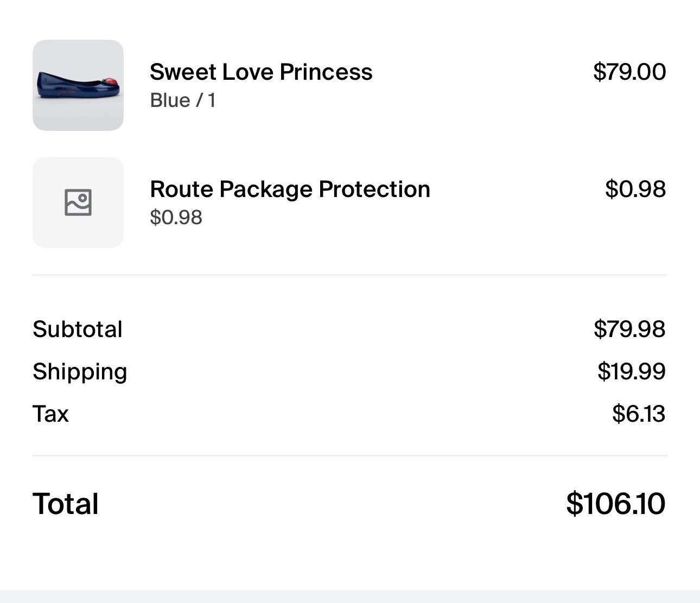Select the Subtotal label

pyautogui.click(x=78, y=329)
